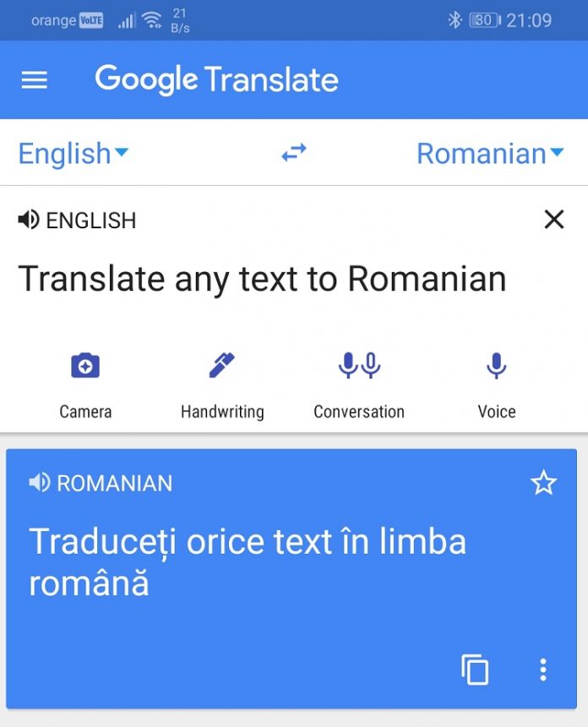588x727 pixels.
Task: Toggle the hamburger navigation drawer
Action: (x=33, y=80)
